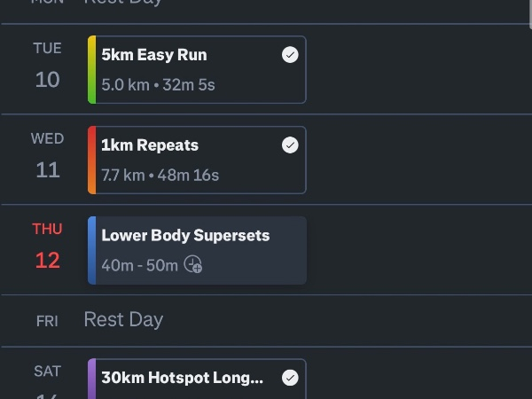Select Tuesday the 10th day label

(48, 66)
